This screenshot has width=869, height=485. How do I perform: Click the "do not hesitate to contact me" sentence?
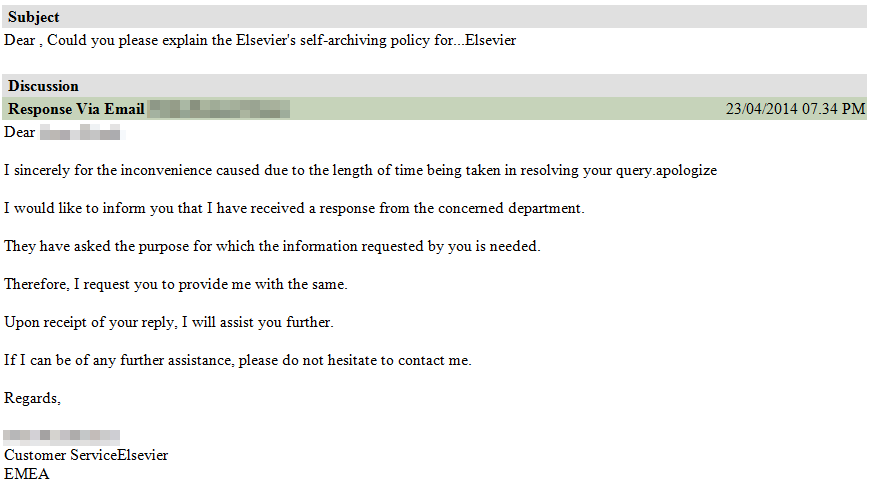[238, 360]
